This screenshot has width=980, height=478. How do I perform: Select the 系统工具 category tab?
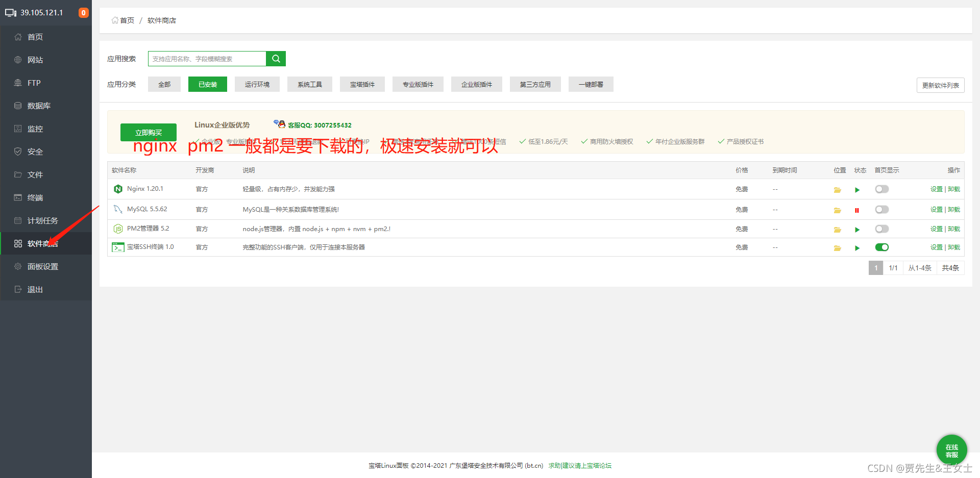click(310, 84)
